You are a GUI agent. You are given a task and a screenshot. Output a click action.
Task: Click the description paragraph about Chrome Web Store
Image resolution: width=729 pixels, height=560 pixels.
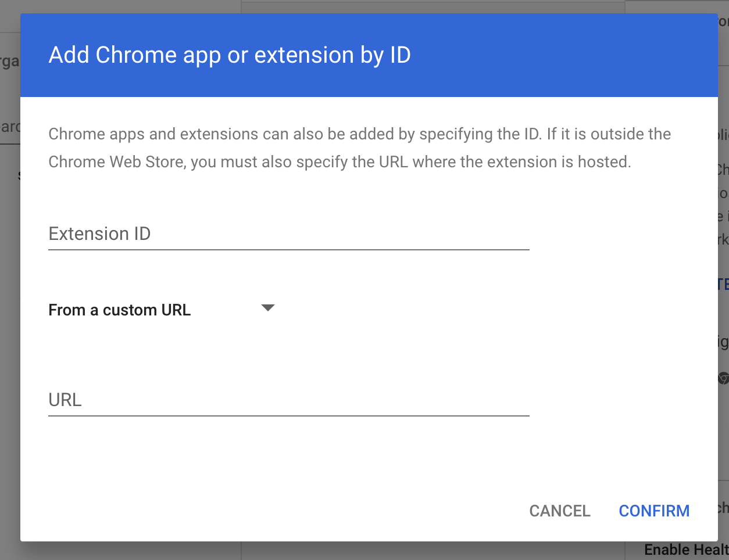click(x=359, y=148)
